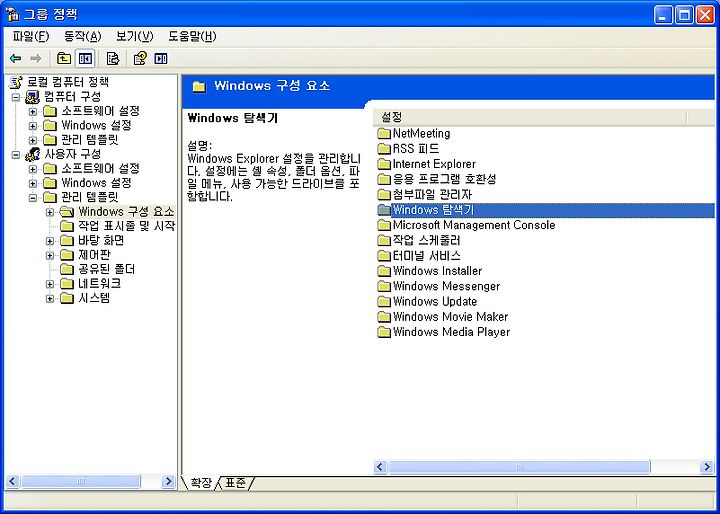The width and height of the screenshot is (720, 514).
Task: Click the RSS 피드 folder icon
Action: [384, 149]
